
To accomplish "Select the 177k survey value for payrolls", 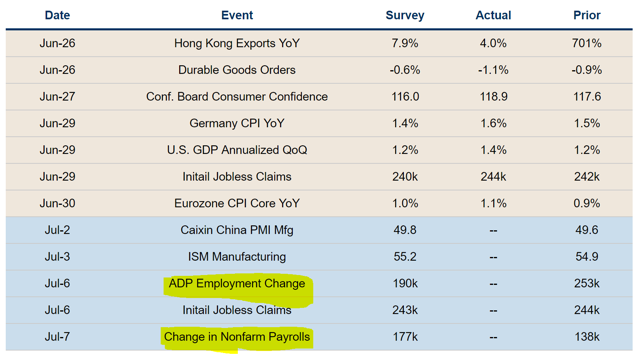I will click(405, 337).
